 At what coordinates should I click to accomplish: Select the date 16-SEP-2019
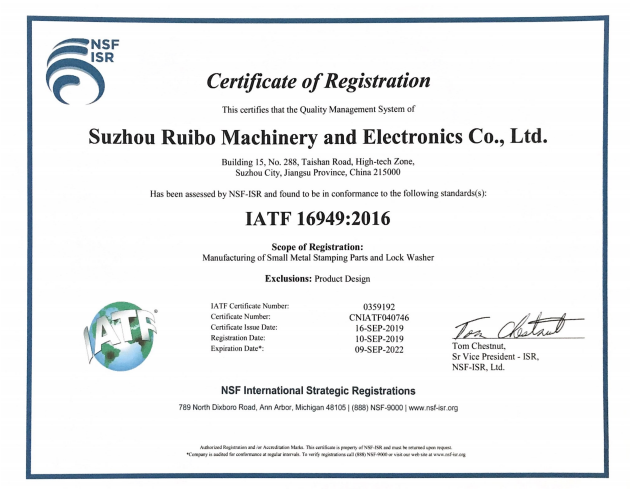[x=379, y=328]
